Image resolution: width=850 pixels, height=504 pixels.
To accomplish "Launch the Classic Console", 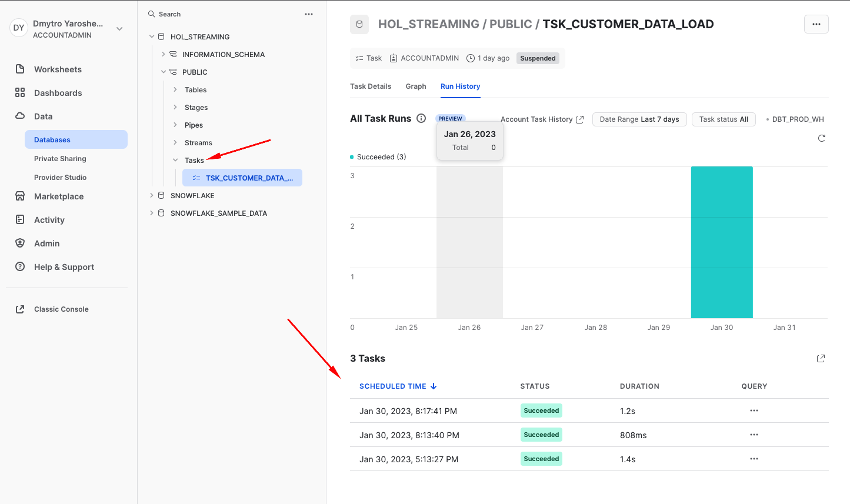I will [x=61, y=309].
